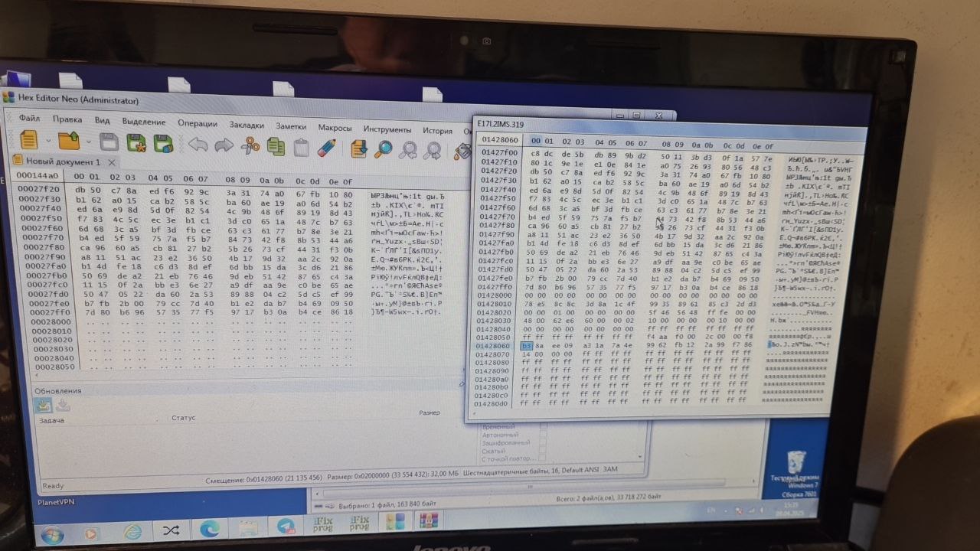
Task: Click first icon in Обновления panel
Action: [44, 406]
